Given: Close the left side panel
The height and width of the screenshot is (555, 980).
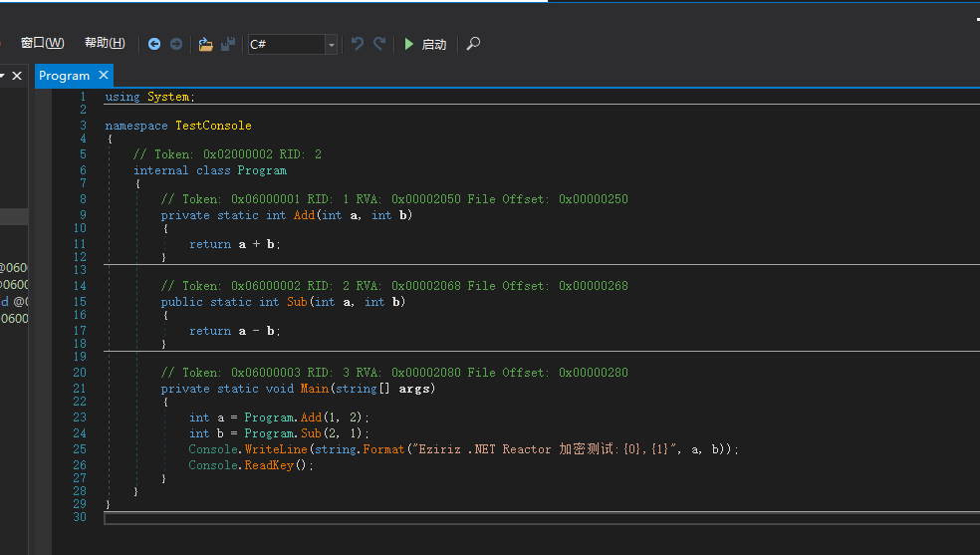Looking at the screenshot, I should [17, 76].
